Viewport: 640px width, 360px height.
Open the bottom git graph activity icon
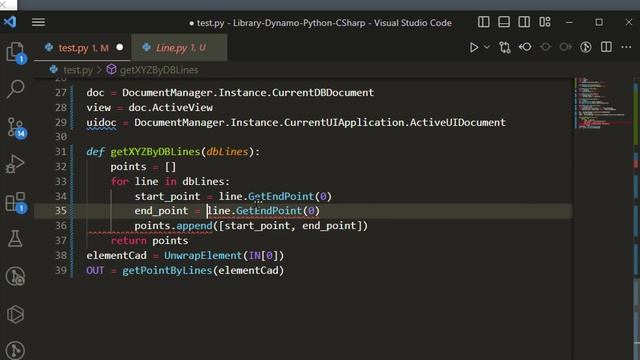(x=16, y=350)
